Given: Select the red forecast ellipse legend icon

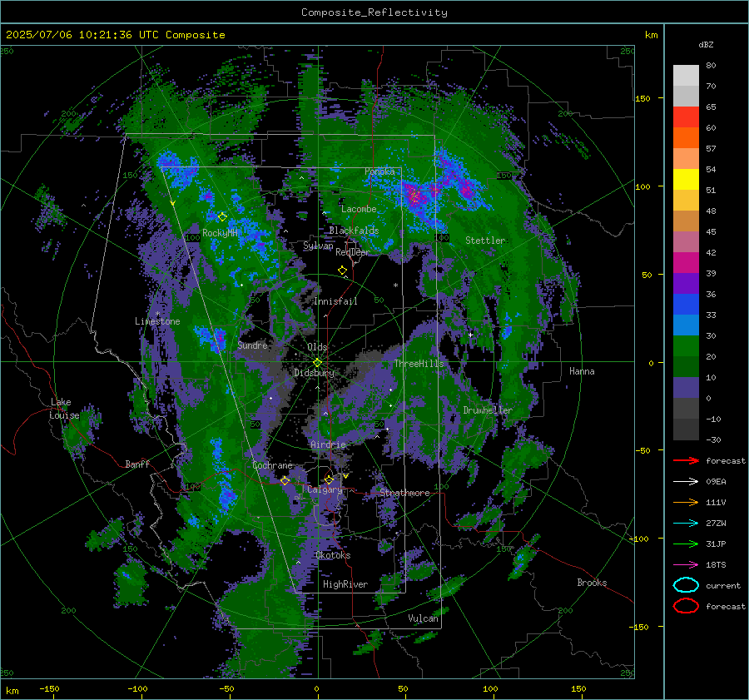Looking at the screenshot, I should click(x=686, y=606).
